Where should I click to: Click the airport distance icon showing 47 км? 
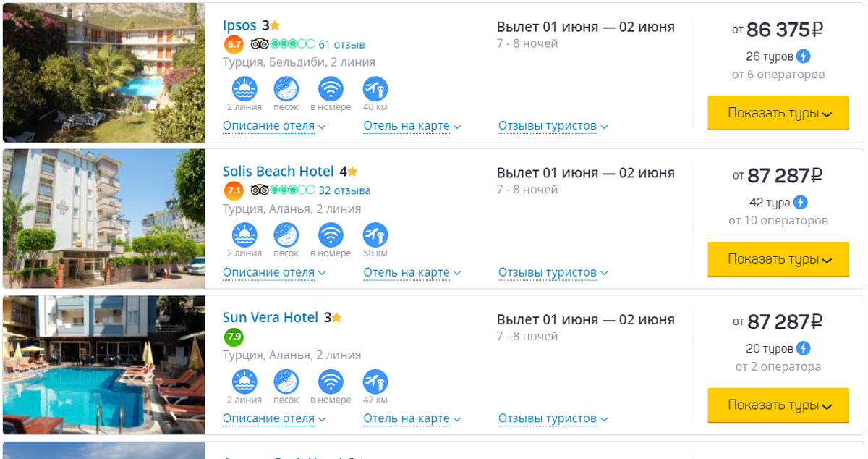click(375, 382)
